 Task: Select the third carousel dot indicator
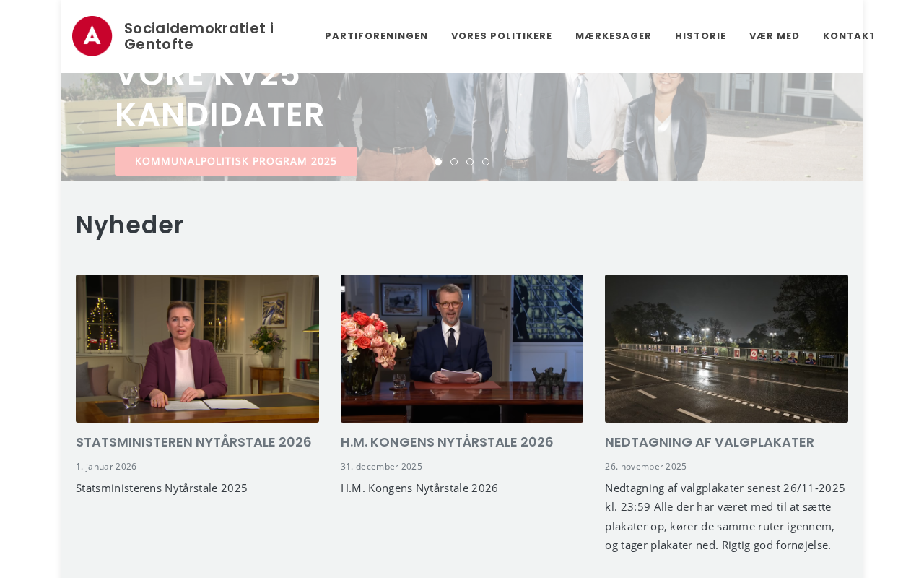pos(470,162)
